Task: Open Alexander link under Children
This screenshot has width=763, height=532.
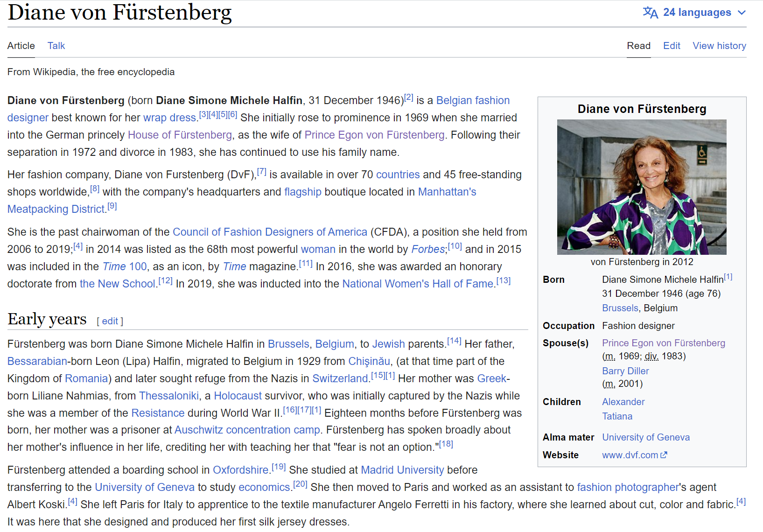Action: click(x=623, y=402)
